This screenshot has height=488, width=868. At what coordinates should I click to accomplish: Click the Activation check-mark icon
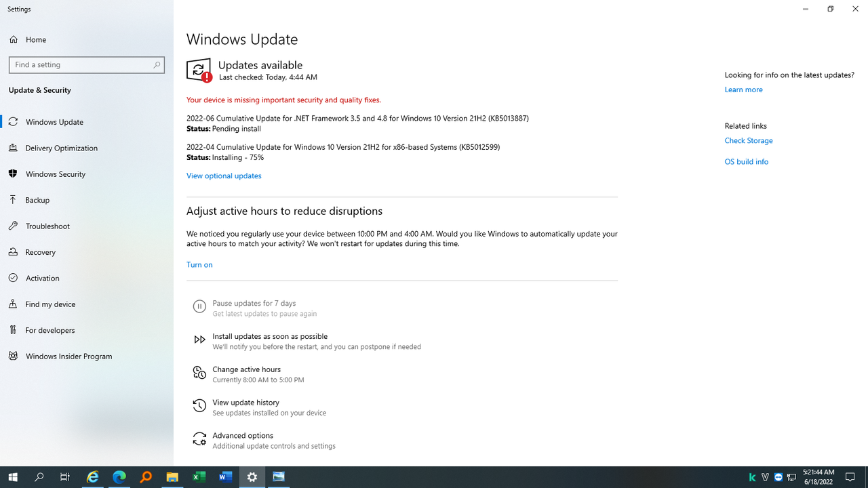coord(13,278)
